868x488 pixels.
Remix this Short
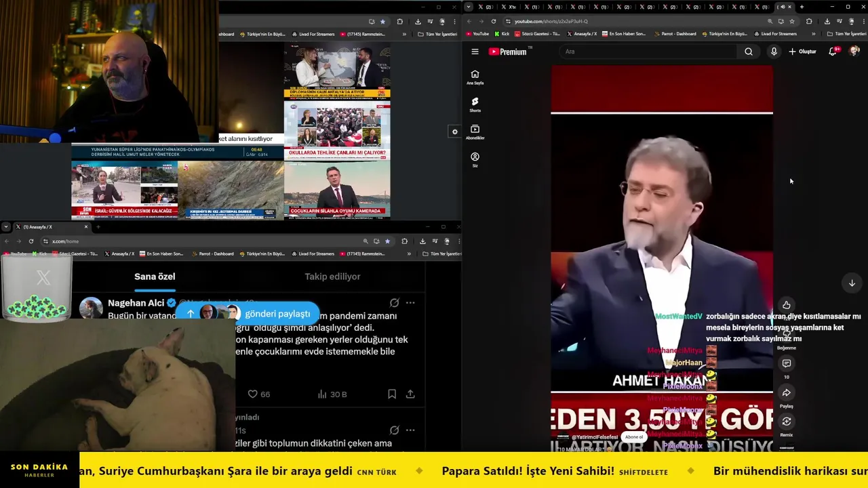787,422
